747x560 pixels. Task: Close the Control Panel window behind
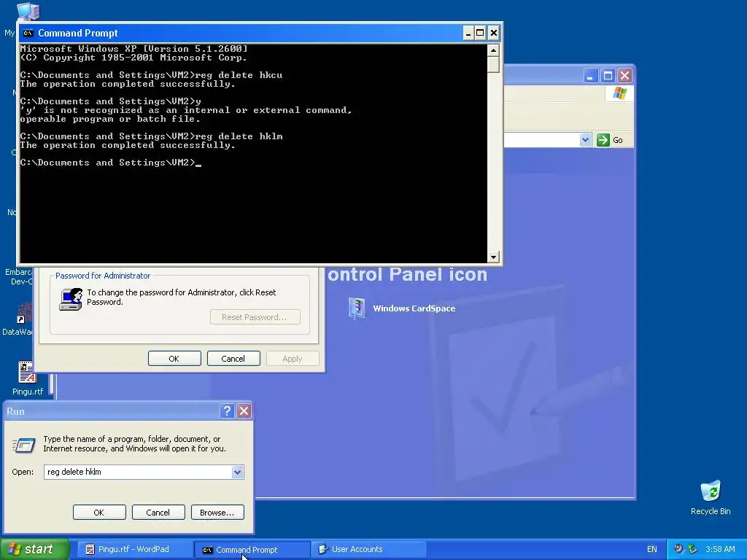pyautogui.click(x=624, y=75)
